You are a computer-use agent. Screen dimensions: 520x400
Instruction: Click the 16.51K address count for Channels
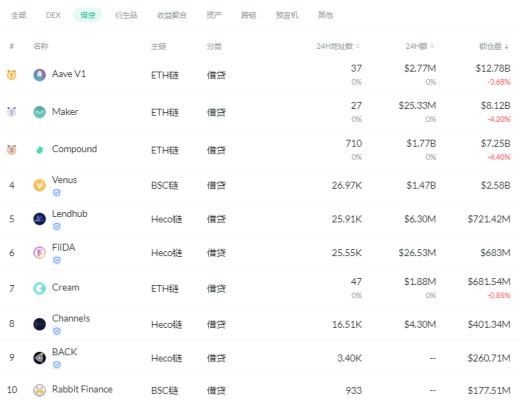click(x=347, y=325)
